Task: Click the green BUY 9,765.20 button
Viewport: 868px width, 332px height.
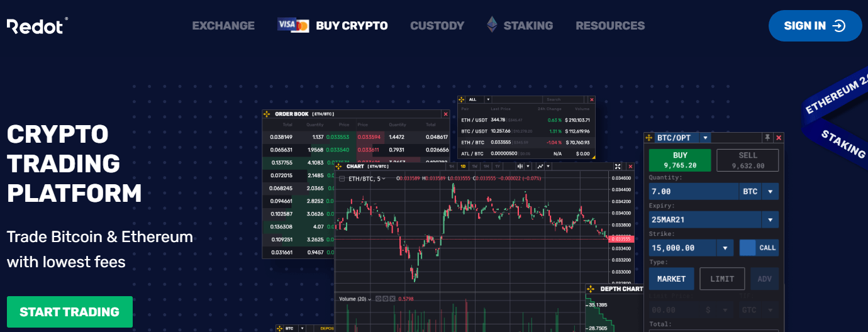Action: coord(680,160)
